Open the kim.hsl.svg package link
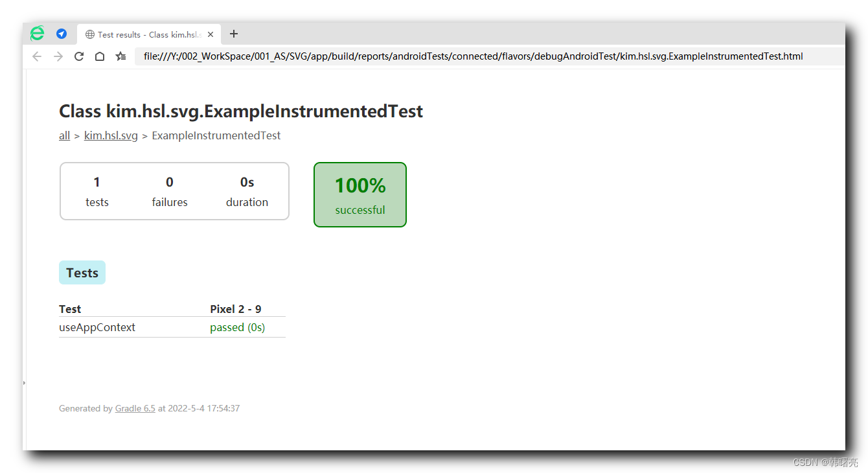The height and width of the screenshot is (473, 868). [x=111, y=135]
